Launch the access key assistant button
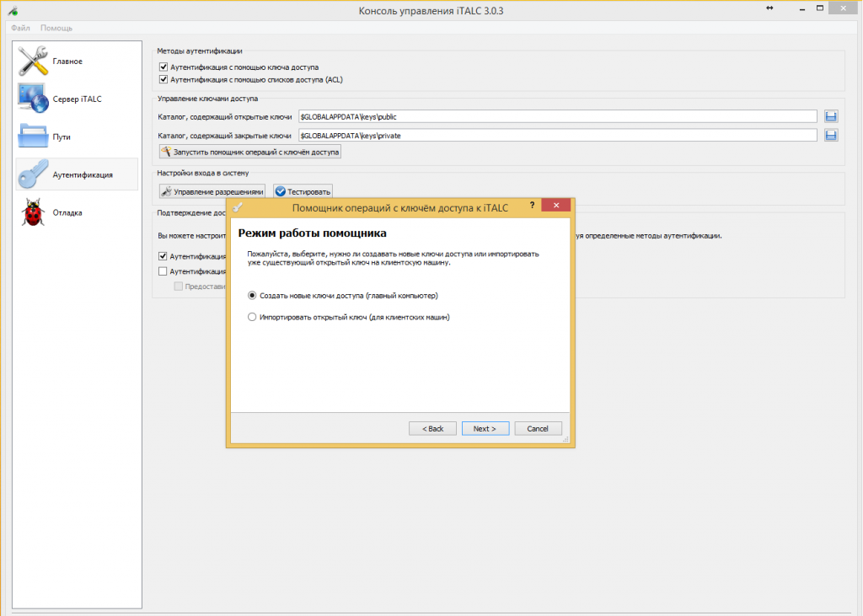The height and width of the screenshot is (616, 863). [x=249, y=152]
